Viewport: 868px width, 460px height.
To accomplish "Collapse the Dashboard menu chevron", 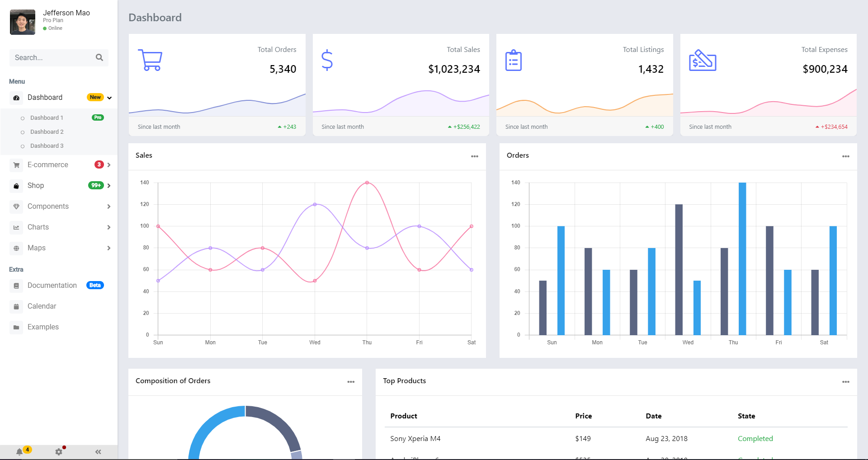I will pos(109,98).
